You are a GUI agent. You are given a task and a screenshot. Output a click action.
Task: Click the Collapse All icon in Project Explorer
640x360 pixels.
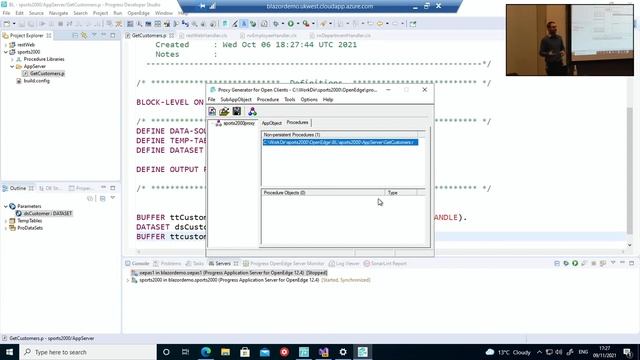(75, 36)
